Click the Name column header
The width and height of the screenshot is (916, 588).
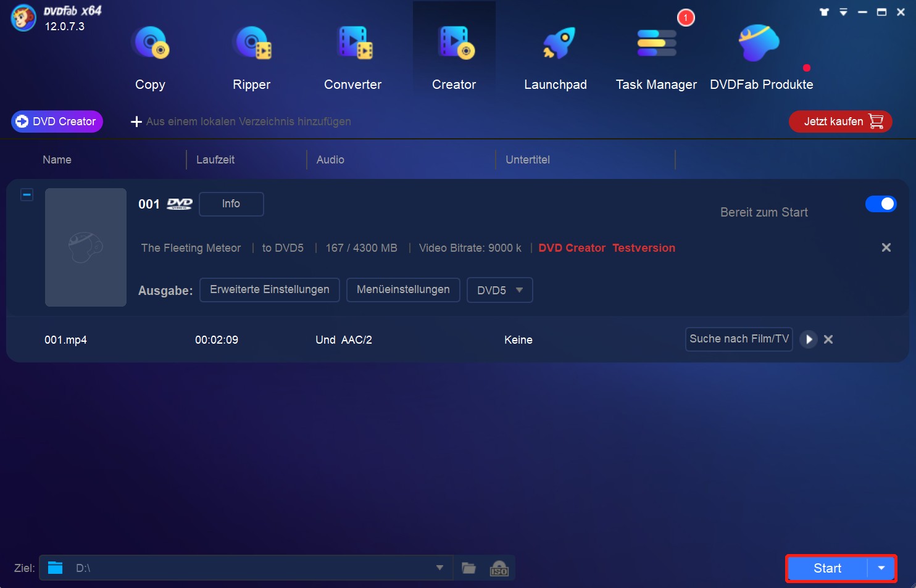[57, 160]
